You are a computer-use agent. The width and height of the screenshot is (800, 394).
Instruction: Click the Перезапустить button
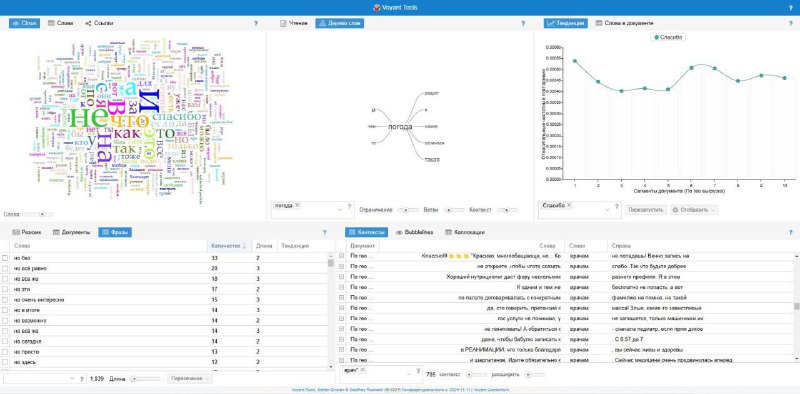click(x=646, y=210)
